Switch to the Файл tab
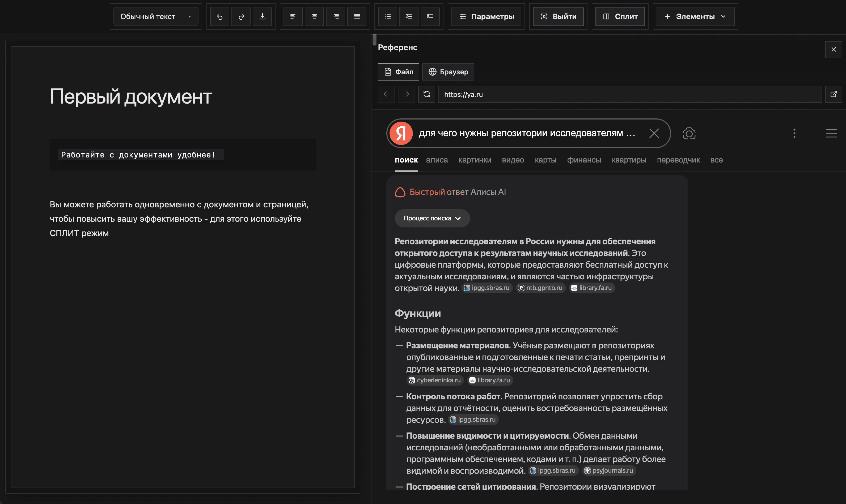Viewport: 846px width, 504px height. (x=399, y=72)
